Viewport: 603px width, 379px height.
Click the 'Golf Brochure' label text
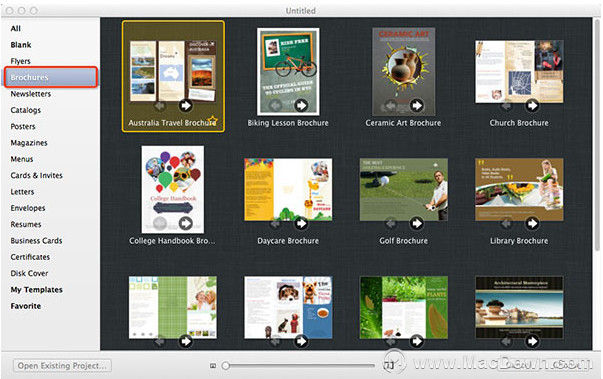pyautogui.click(x=403, y=241)
